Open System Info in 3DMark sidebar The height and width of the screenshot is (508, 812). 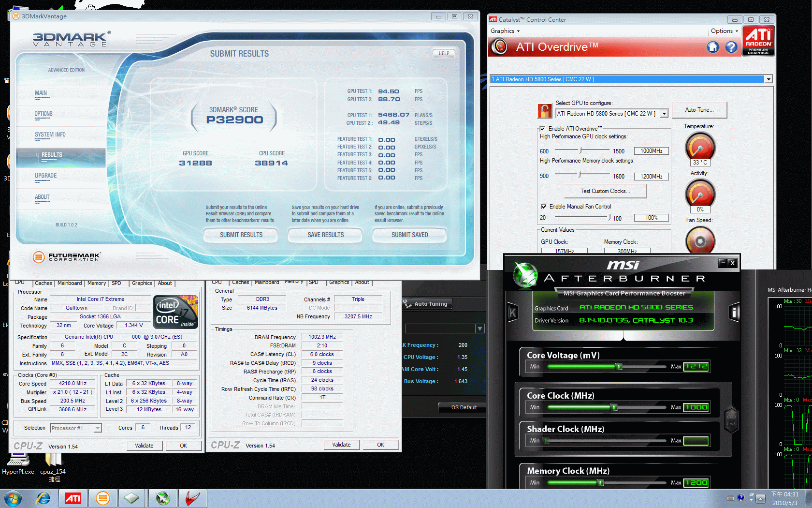point(50,135)
